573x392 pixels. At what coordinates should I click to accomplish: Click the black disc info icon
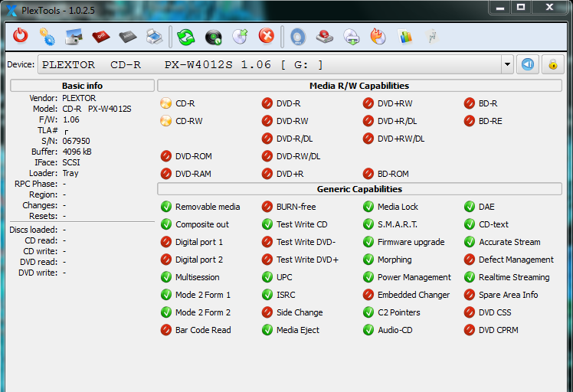tap(214, 38)
